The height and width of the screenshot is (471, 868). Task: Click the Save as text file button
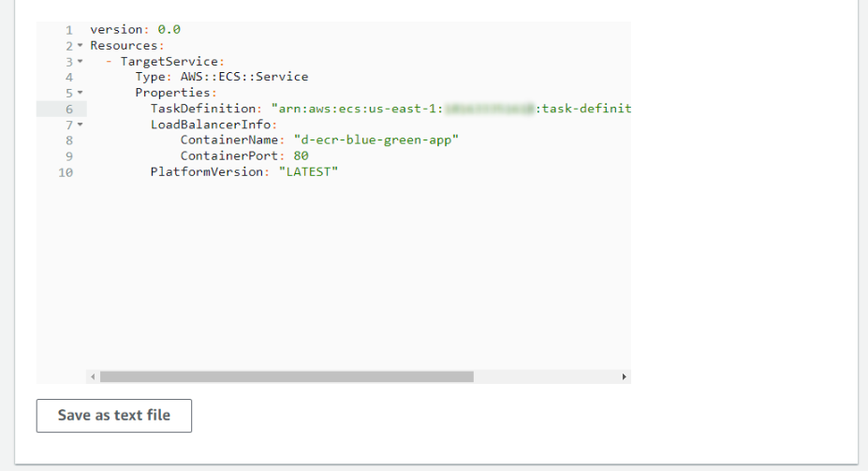[x=114, y=416]
